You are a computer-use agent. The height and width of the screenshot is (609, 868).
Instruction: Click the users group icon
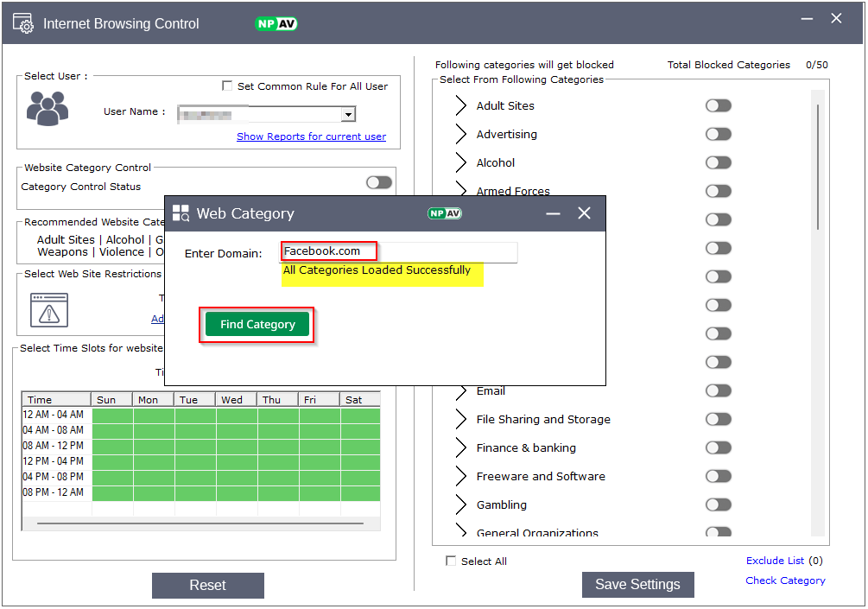click(47, 110)
